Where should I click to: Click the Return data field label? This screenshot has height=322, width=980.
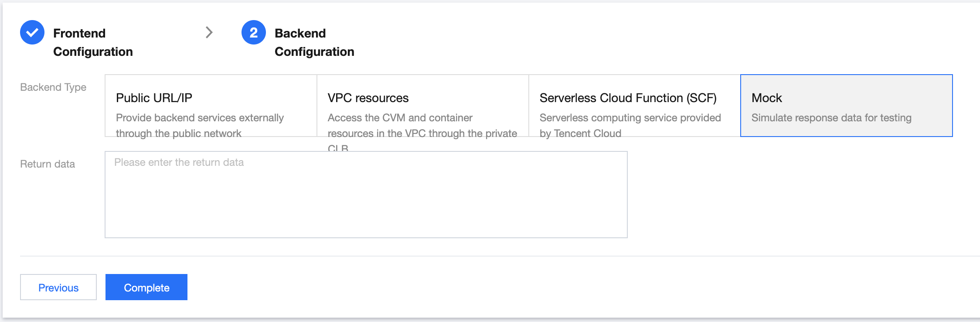(48, 164)
